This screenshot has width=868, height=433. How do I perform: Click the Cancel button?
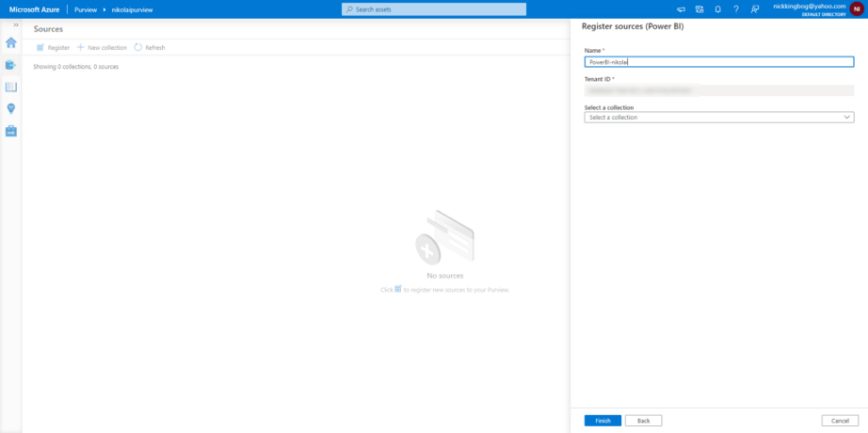840,421
